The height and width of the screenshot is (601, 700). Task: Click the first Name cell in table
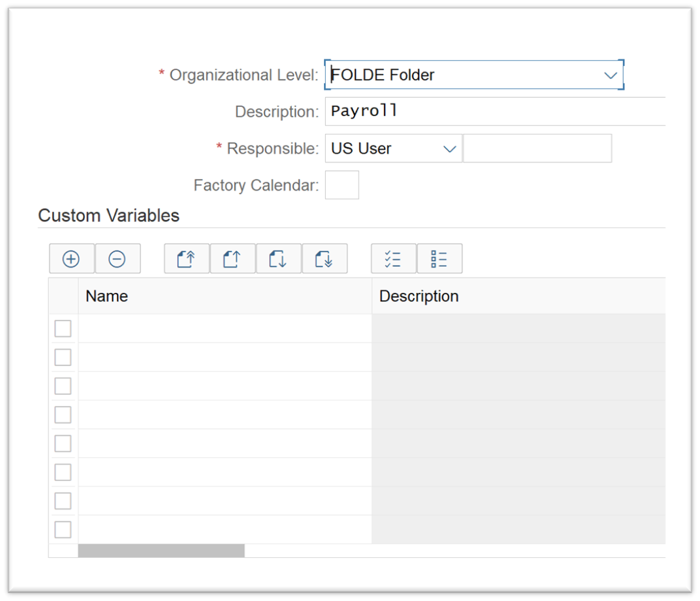point(225,329)
